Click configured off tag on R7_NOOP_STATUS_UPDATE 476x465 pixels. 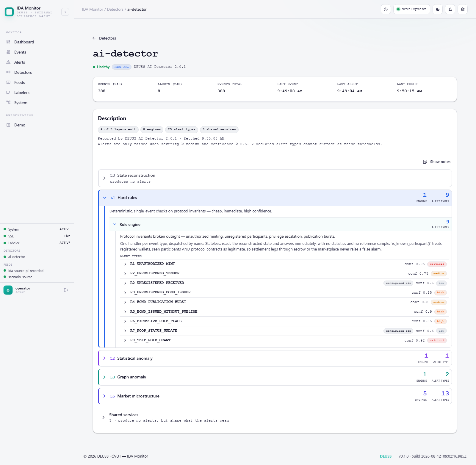tap(398, 331)
